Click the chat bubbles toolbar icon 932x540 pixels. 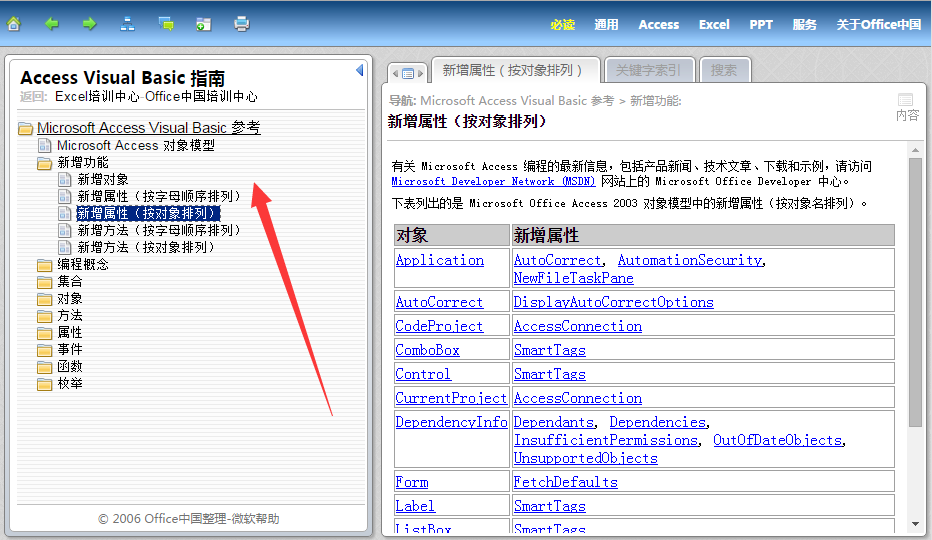click(166, 24)
